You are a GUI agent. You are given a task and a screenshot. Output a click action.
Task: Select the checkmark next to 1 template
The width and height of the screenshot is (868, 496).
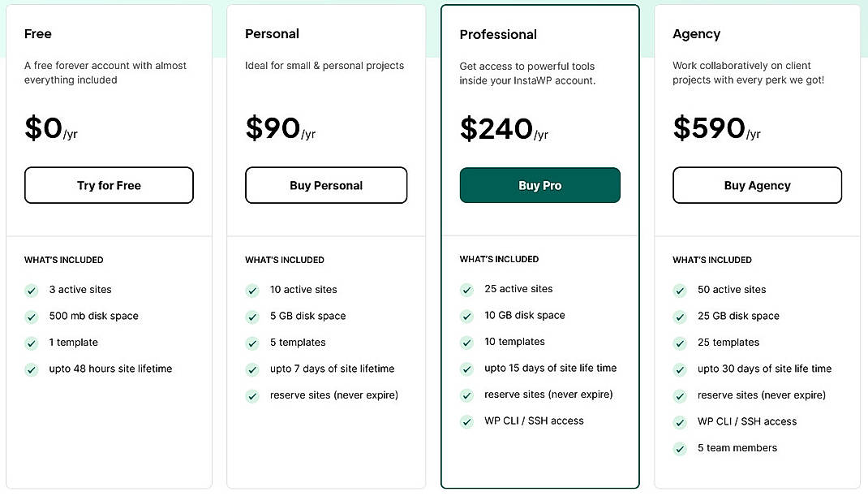point(32,343)
